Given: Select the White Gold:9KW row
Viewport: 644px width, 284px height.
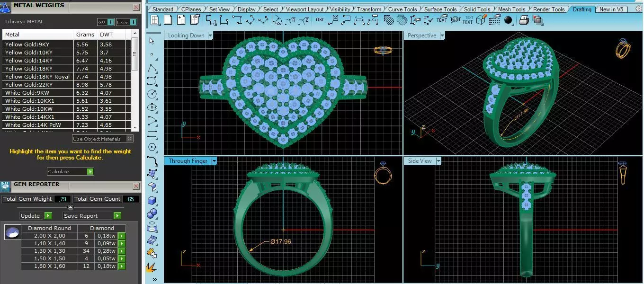Looking at the screenshot, I should [66, 93].
